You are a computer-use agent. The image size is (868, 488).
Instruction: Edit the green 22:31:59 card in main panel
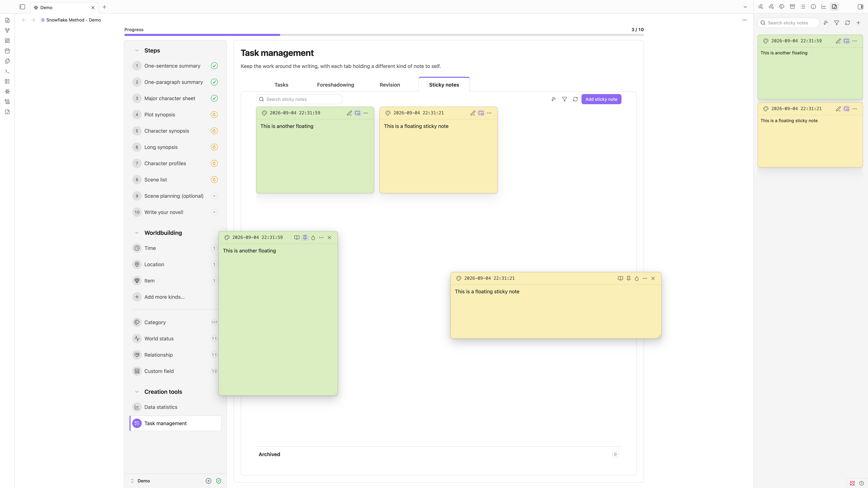point(349,113)
